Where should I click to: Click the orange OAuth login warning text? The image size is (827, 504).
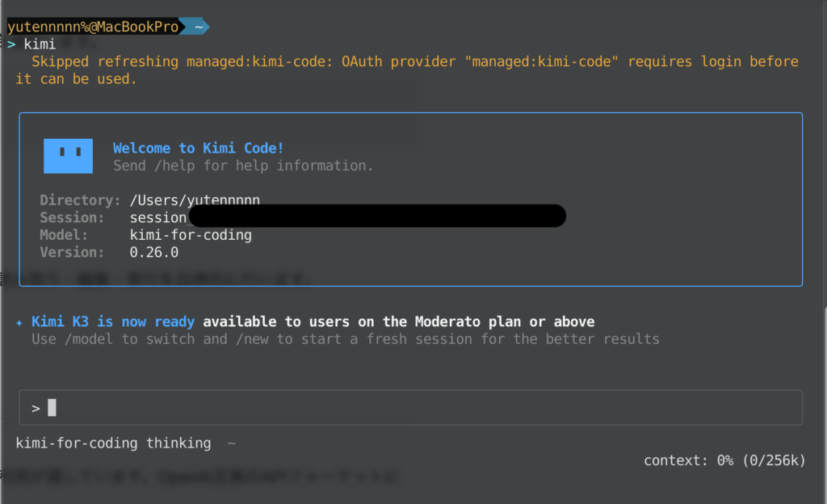(x=407, y=70)
